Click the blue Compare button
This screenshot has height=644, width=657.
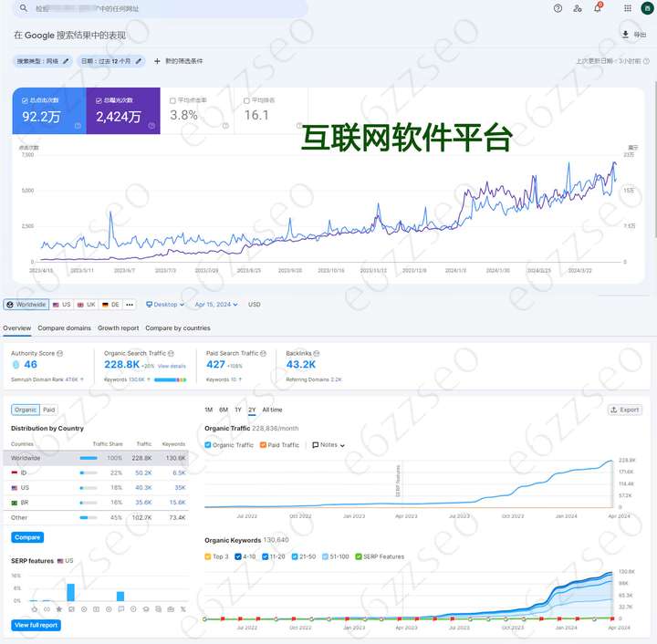click(27, 537)
